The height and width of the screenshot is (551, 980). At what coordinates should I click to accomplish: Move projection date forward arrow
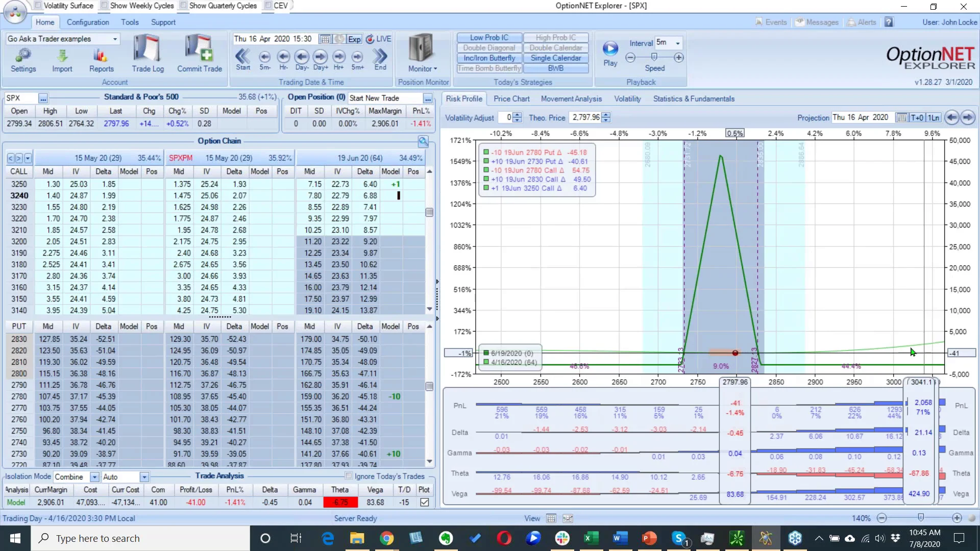pos(968,118)
